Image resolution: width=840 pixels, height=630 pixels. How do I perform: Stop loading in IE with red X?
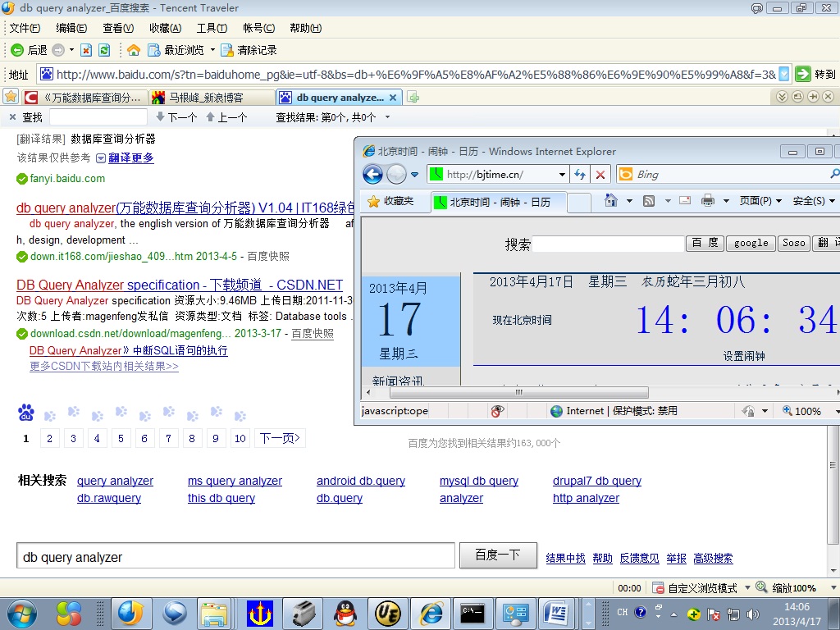tap(600, 174)
